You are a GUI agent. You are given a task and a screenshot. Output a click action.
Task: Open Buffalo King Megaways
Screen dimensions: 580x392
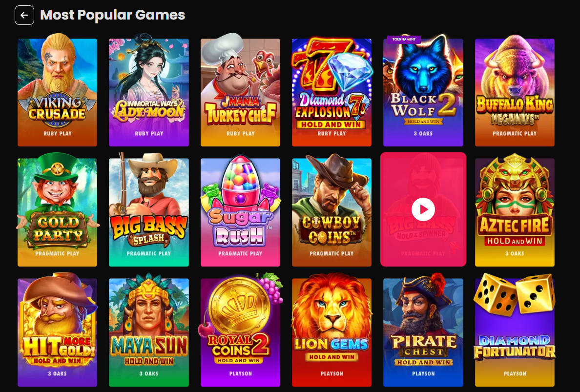515,92
